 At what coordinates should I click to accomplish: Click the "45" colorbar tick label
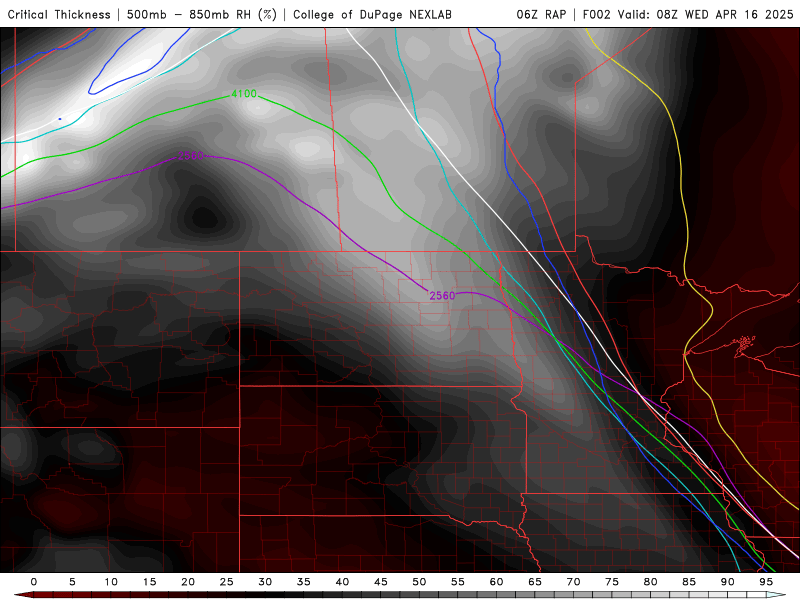[x=381, y=582]
